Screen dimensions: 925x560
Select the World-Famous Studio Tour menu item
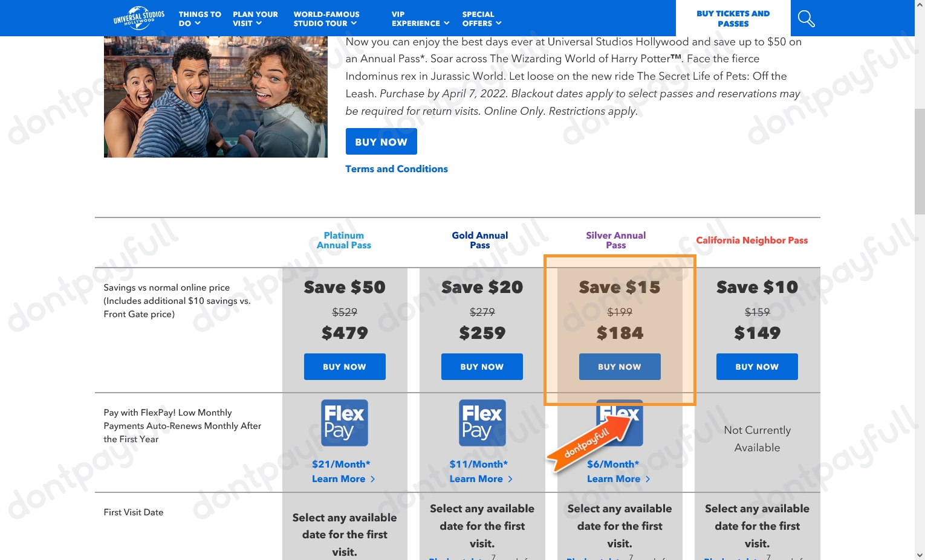pos(326,19)
